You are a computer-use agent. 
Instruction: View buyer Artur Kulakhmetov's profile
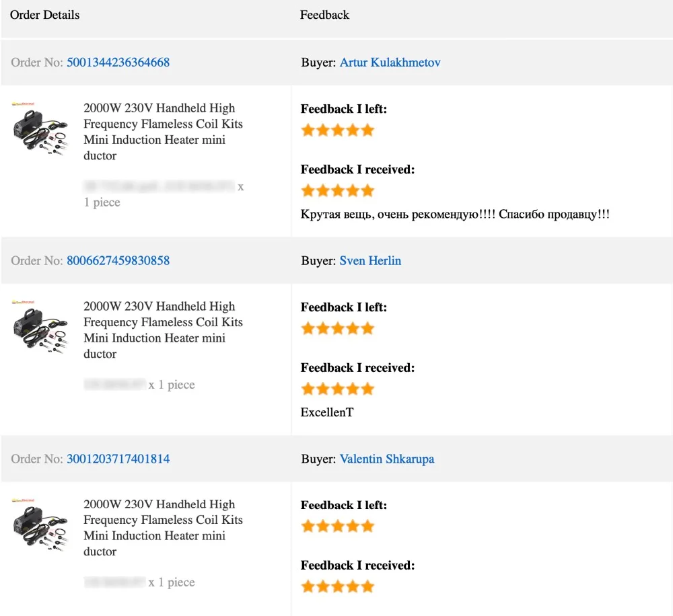point(390,63)
